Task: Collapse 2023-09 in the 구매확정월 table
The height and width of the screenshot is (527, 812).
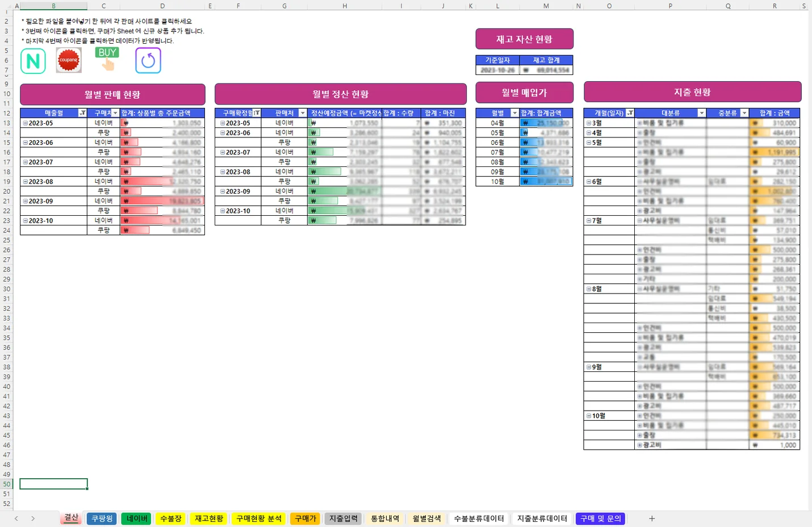Action: pos(223,191)
